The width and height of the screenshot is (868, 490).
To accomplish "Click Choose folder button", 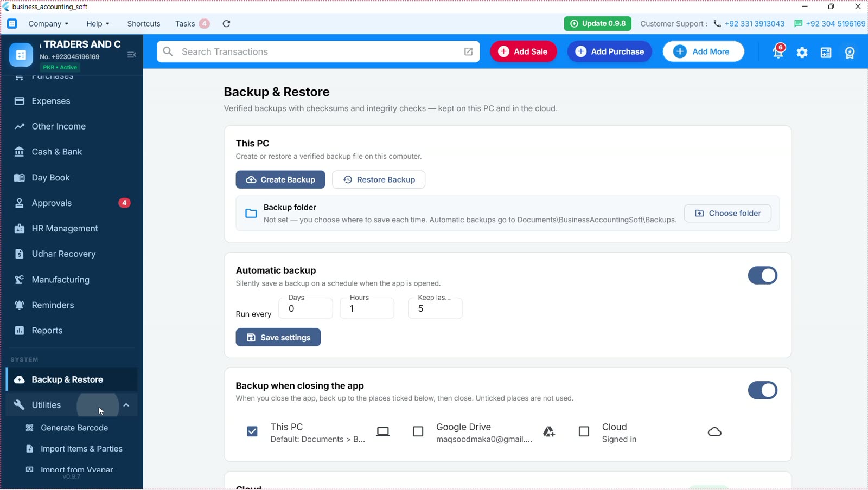I will point(727,213).
